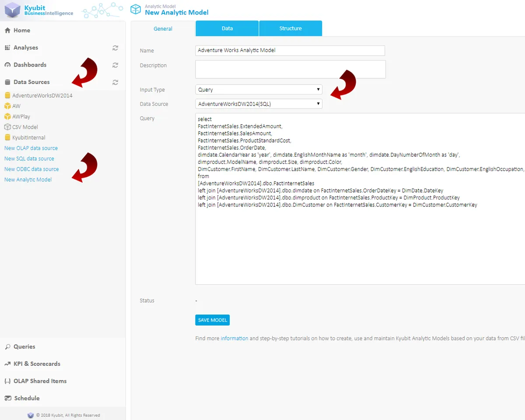Focus the Description text area
The height and width of the screenshot is (420, 525).
(x=290, y=69)
